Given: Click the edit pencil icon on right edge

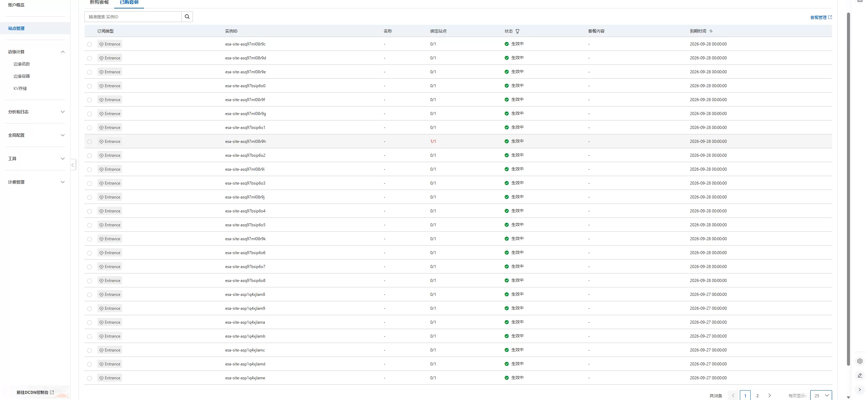Looking at the screenshot, I should (860, 375).
